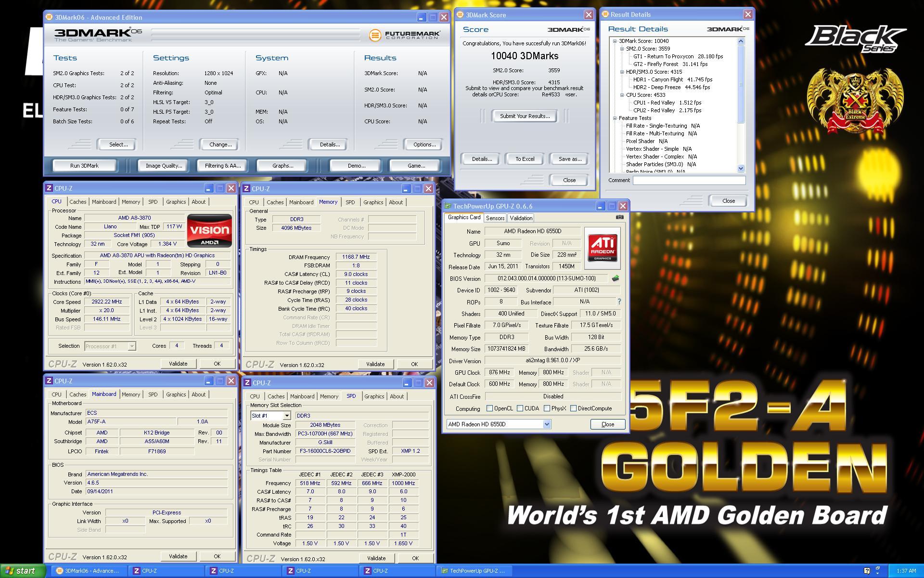The image size is (924, 578).
Task: Switch to Validation tab in GPU-Z
Action: [x=521, y=218]
